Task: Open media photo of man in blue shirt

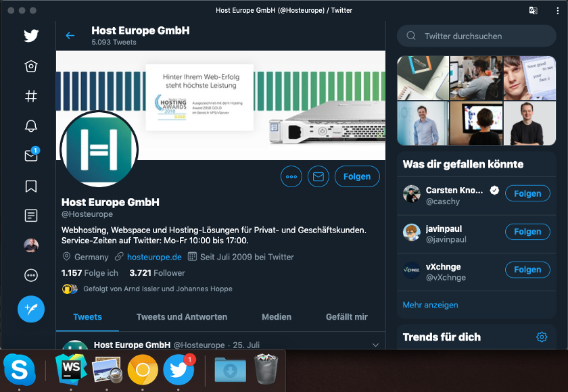Action: click(x=423, y=124)
